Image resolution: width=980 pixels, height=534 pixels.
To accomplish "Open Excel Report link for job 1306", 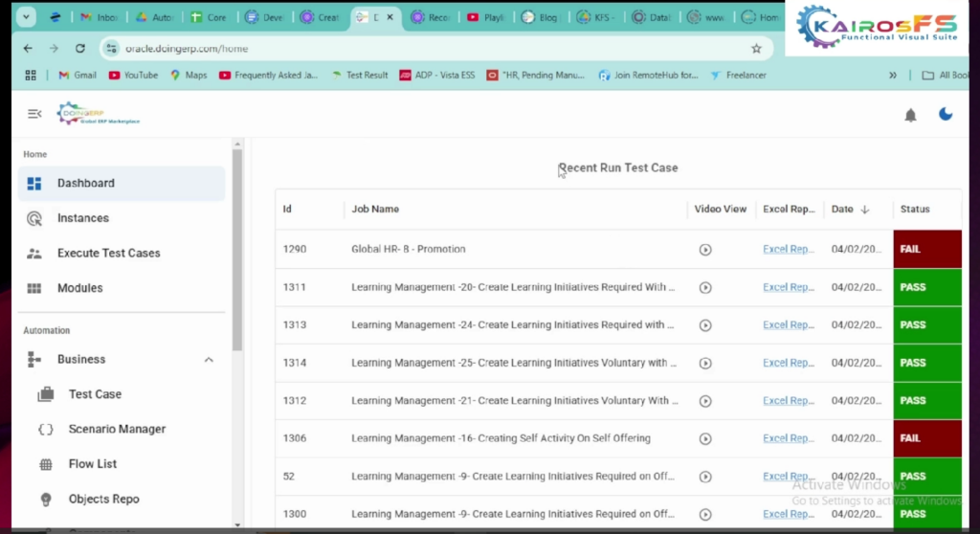I will (789, 438).
